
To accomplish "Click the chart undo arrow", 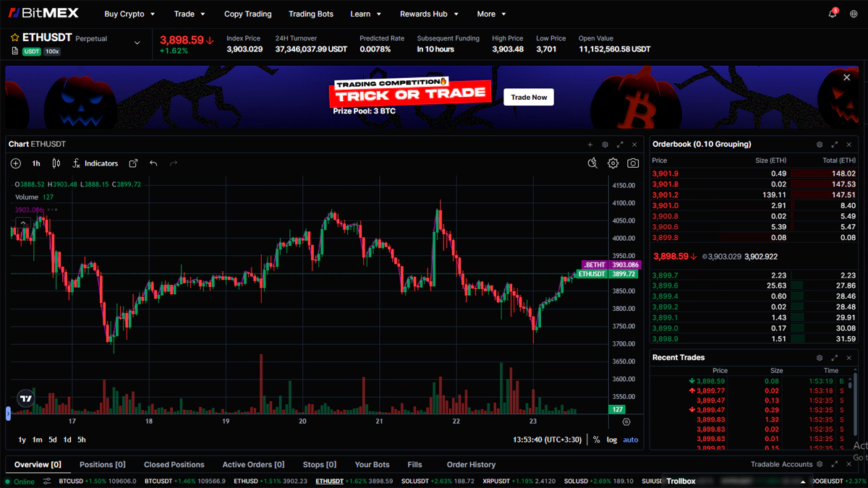I will click(153, 163).
